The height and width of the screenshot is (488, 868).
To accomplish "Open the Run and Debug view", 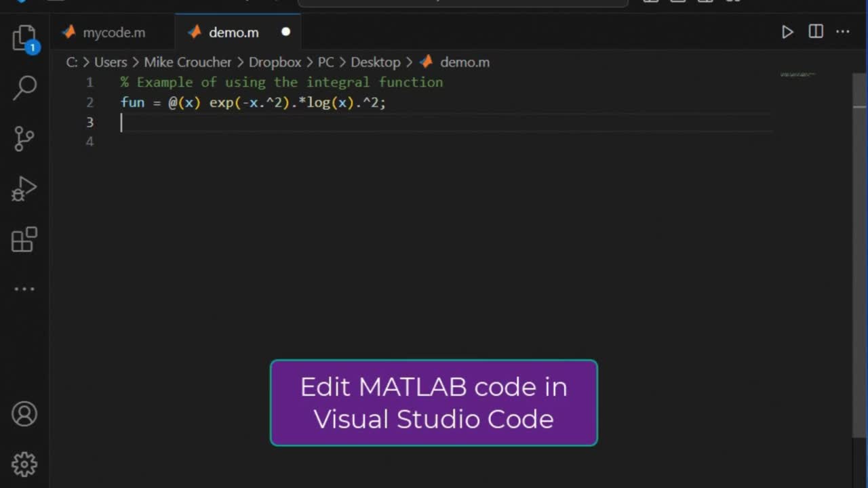I will click(24, 189).
